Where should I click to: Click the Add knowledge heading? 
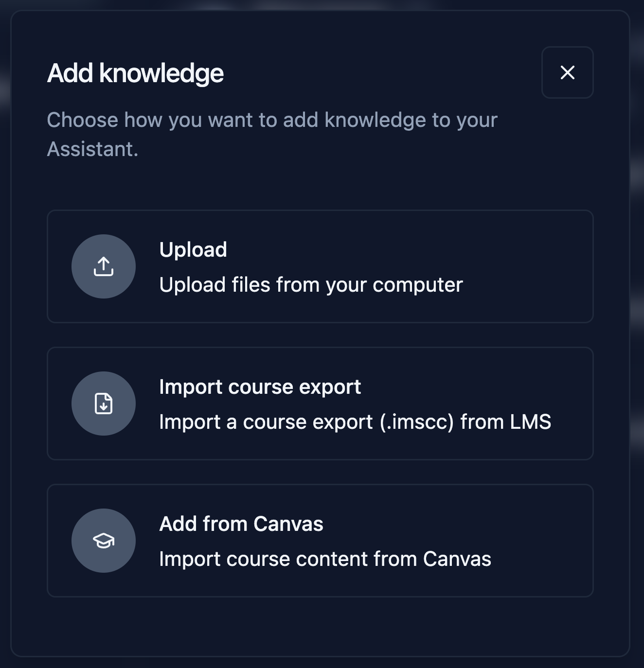tap(136, 73)
